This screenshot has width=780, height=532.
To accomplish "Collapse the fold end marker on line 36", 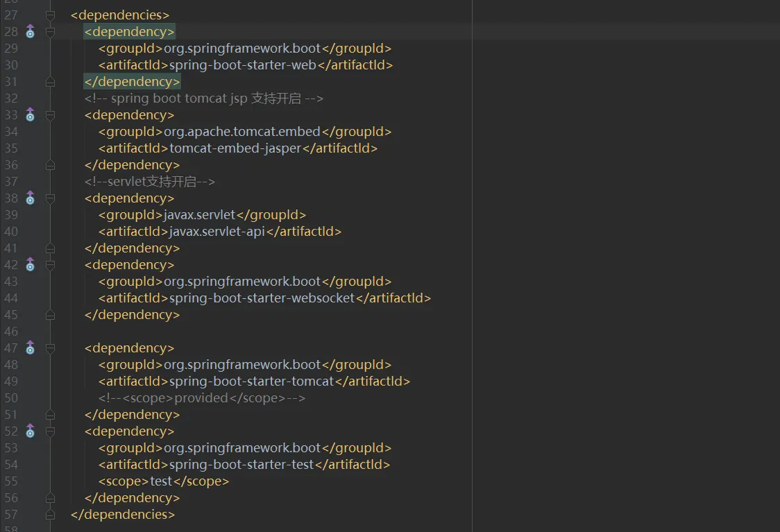I will pos(50,164).
